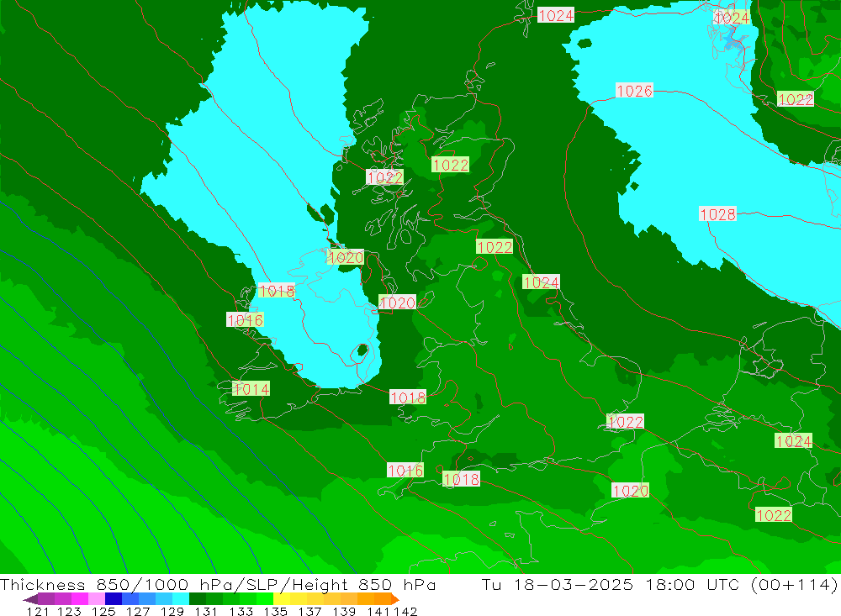Click the legend value 131
The image size is (841, 616).
coord(206,611)
